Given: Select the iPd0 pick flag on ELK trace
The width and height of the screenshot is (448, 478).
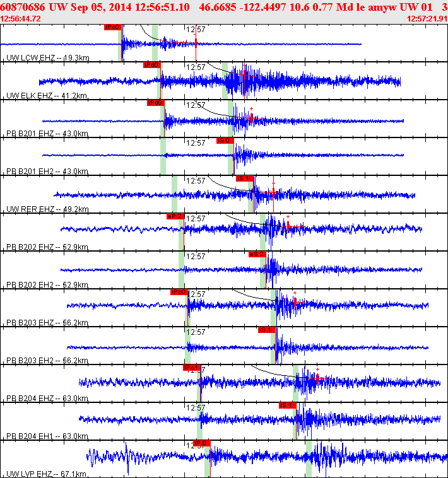Looking at the screenshot, I should tap(151, 65).
